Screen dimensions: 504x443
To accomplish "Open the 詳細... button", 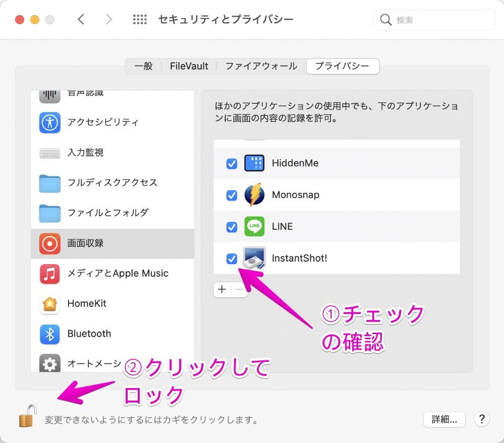I will click(444, 419).
